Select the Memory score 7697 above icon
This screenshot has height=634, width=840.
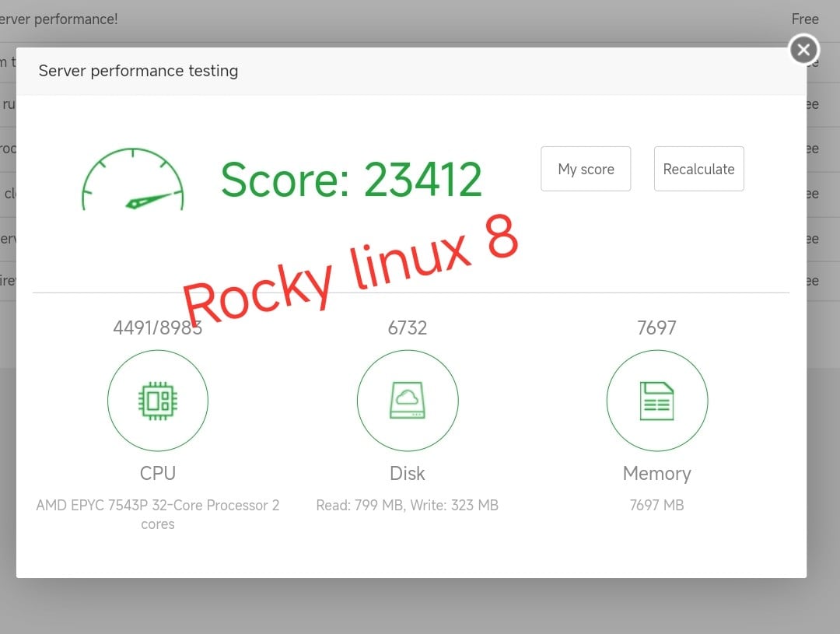(656, 328)
